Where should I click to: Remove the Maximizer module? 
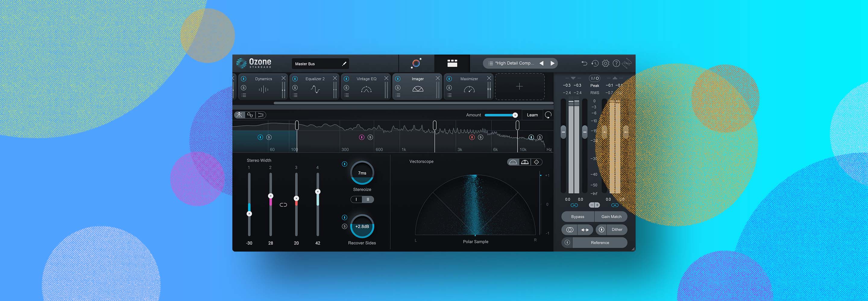(x=489, y=78)
